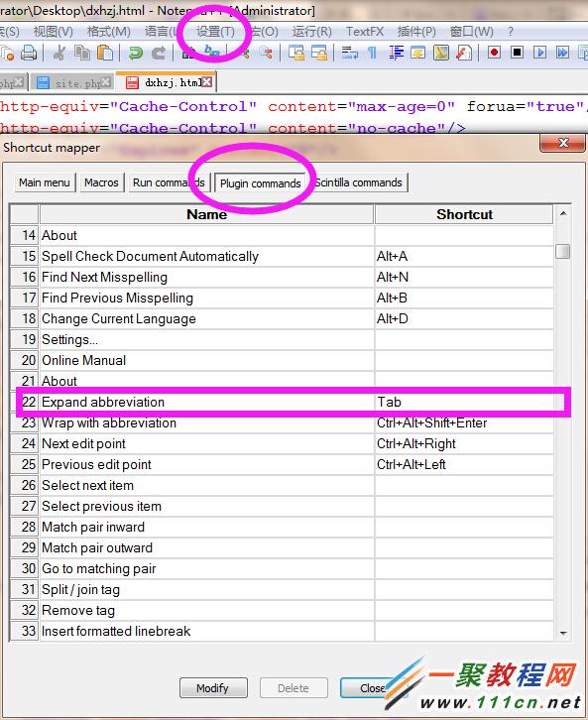Viewport: 588px width, 720px height.
Task: Click the green Undo arrow icon
Action: [x=135, y=53]
